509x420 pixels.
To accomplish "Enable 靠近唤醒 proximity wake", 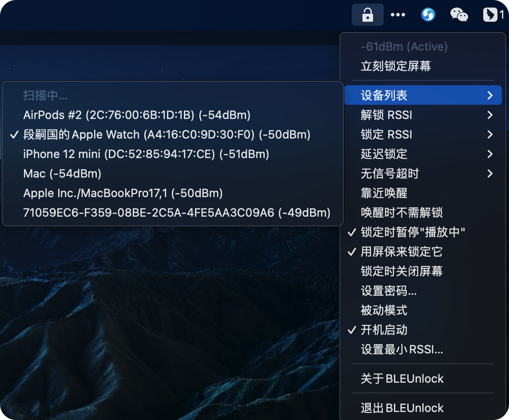I will [380, 193].
